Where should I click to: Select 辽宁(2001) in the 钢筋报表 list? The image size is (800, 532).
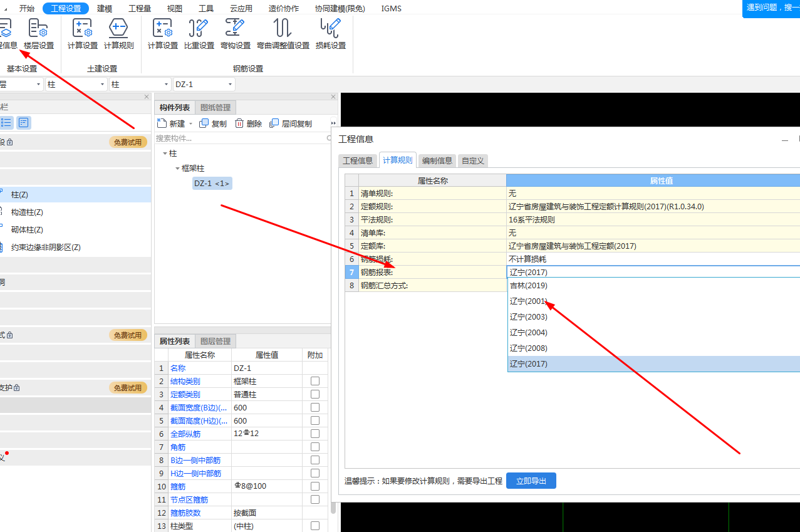[x=653, y=301]
